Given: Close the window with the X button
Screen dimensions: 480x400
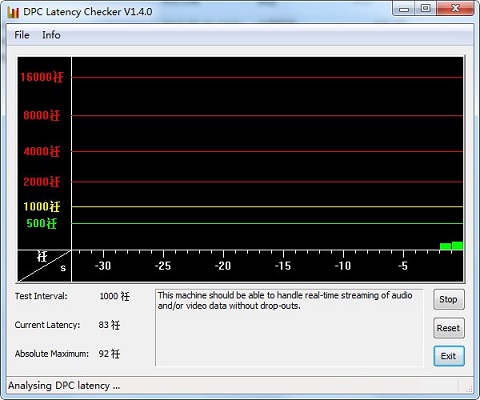Looking at the screenshot, I should (x=455, y=9).
